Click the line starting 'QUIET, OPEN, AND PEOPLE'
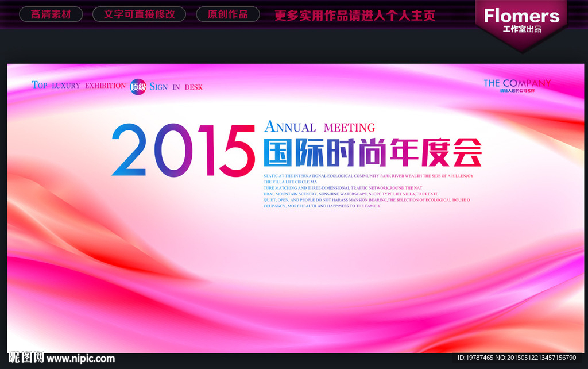The width and height of the screenshot is (588, 369). point(366,199)
